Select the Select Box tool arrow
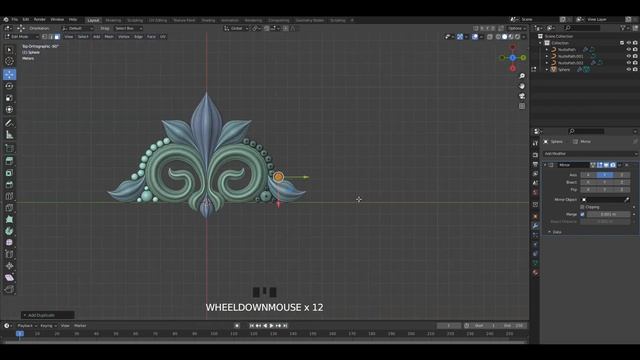Viewport: 640px width, 360px height. [9, 50]
